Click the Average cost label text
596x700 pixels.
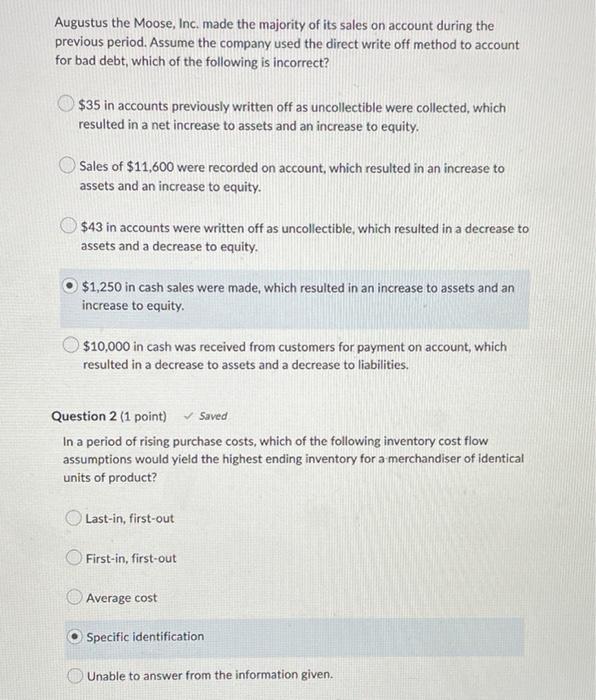click(121, 598)
